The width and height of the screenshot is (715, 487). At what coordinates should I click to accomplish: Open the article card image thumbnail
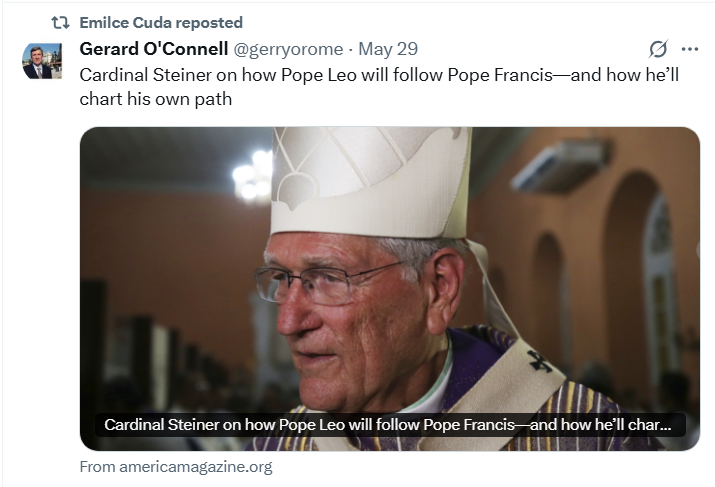(x=390, y=289)
